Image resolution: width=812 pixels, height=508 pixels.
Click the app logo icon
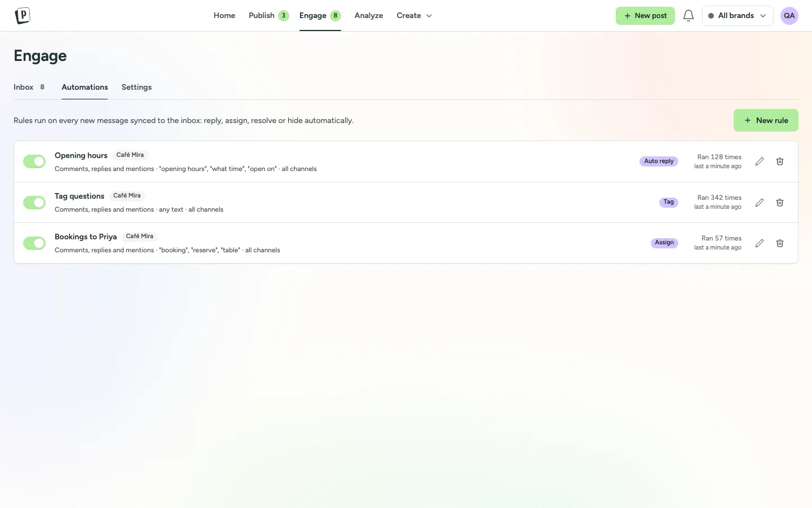[23, 16]
